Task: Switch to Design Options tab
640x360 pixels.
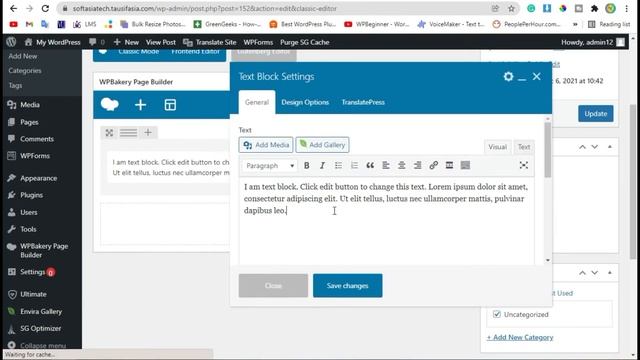Action: tap(305, 102)
